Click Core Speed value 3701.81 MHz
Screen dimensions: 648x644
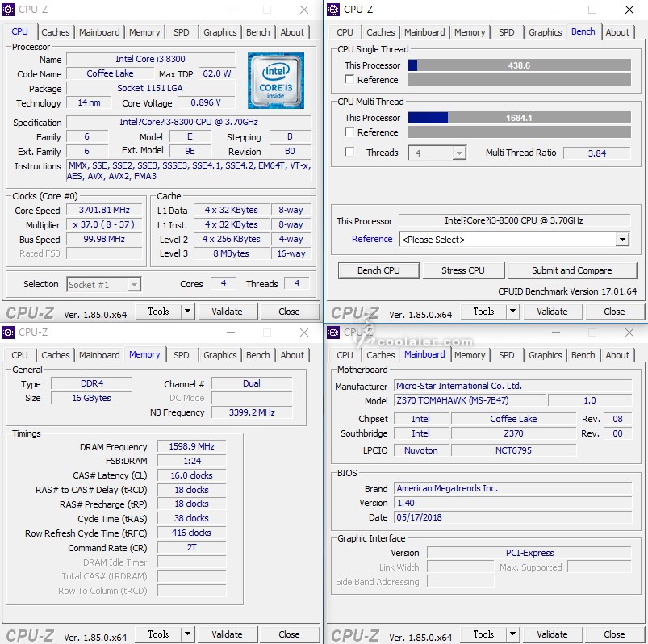104,210
